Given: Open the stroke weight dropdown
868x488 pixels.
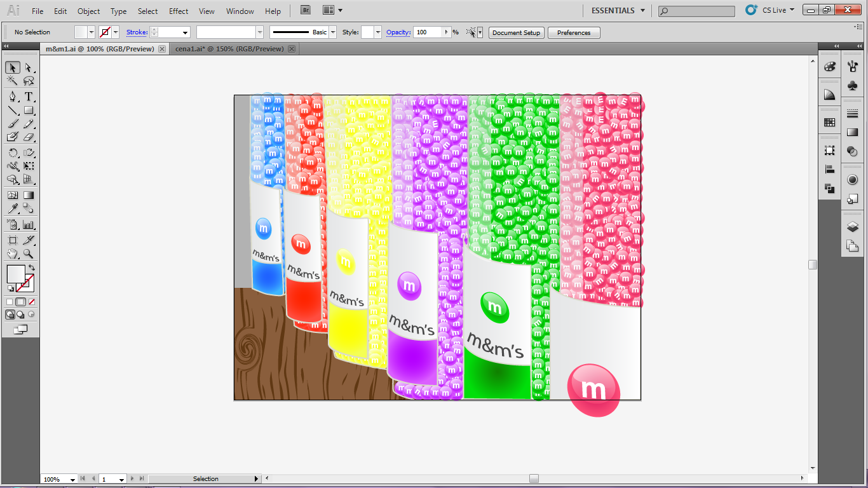Looking at the screenshot, I should click(186, 32).
